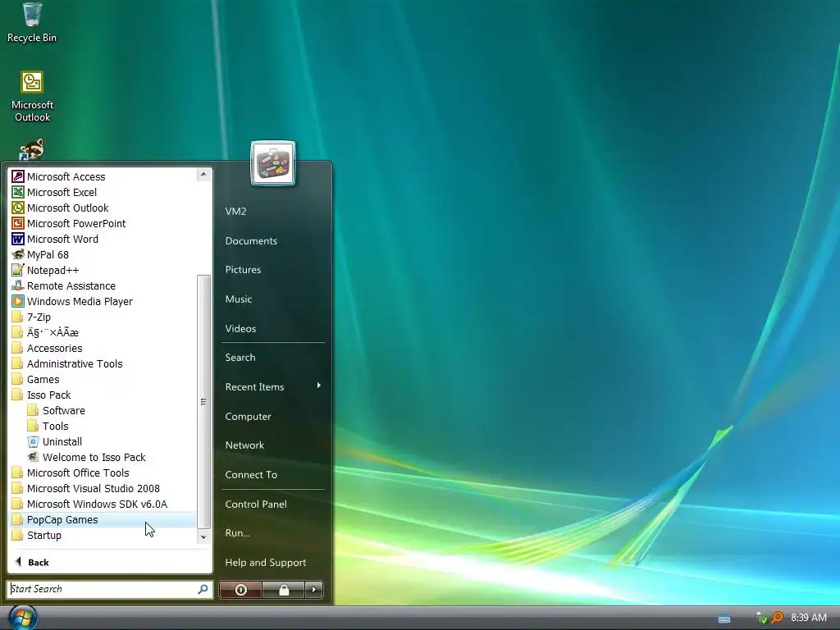
Task: Click the user account suitcase picture
Action: tap(272, 163)
